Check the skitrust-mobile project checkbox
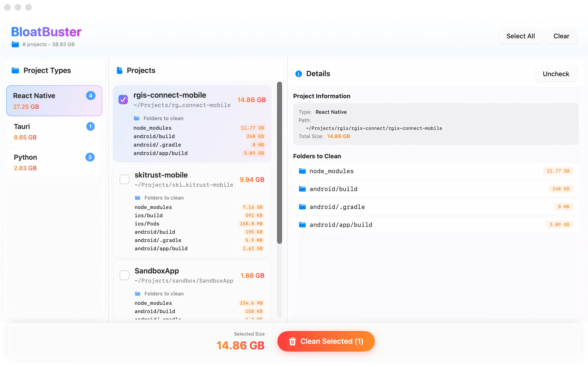 [125, 179]
